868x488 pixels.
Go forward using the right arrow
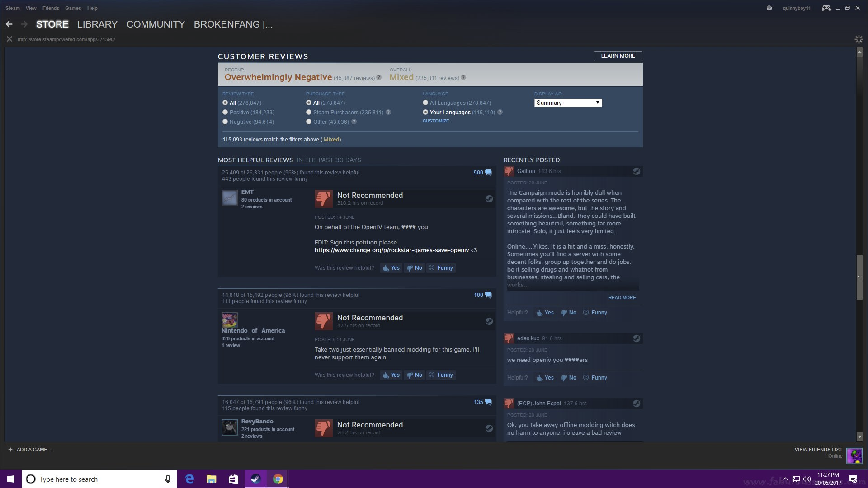pos(24,24)
